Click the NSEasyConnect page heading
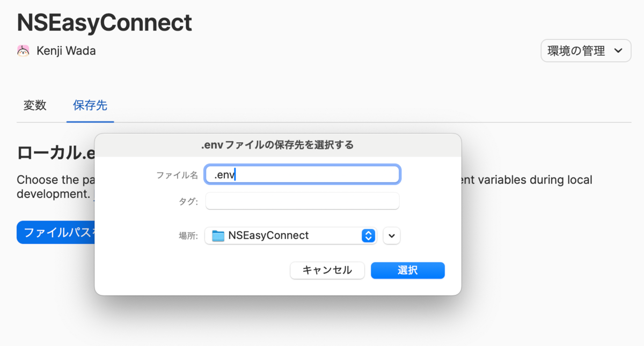The image size is (644, 346). point(105,23)
